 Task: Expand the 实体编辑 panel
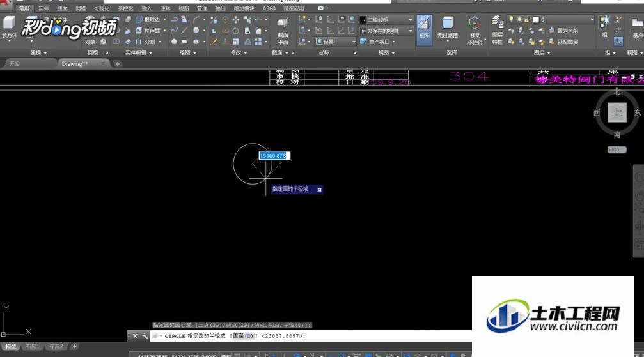pos(139,53)
